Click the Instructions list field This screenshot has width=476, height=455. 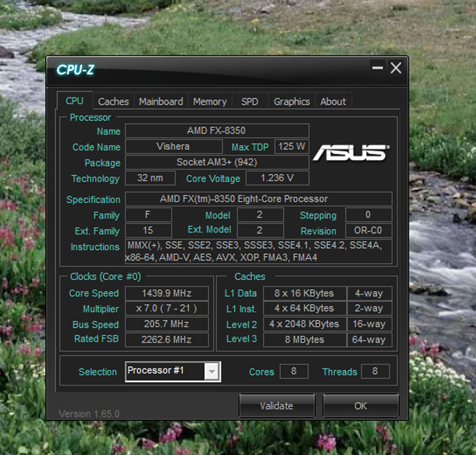(x=259, y=251)
